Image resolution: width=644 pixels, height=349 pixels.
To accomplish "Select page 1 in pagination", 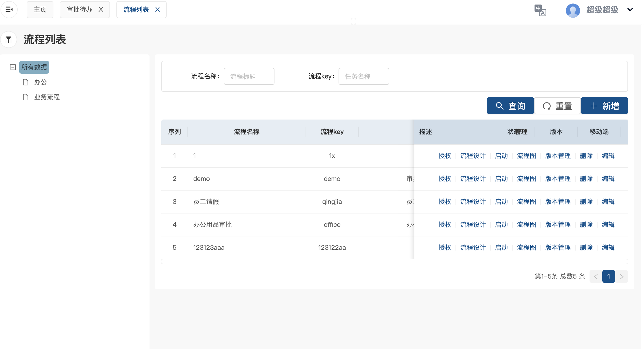I will click(x=609, y=276).
